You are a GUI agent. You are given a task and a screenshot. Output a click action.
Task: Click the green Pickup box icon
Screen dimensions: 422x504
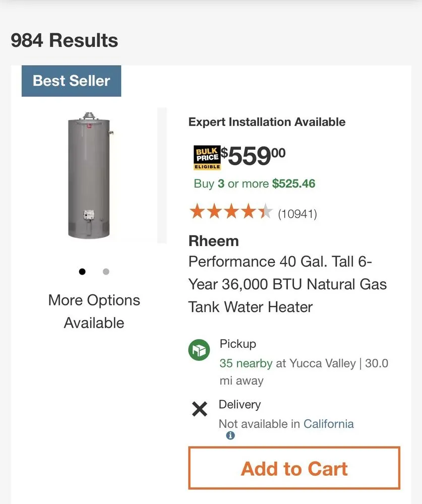tap(199, 350)
